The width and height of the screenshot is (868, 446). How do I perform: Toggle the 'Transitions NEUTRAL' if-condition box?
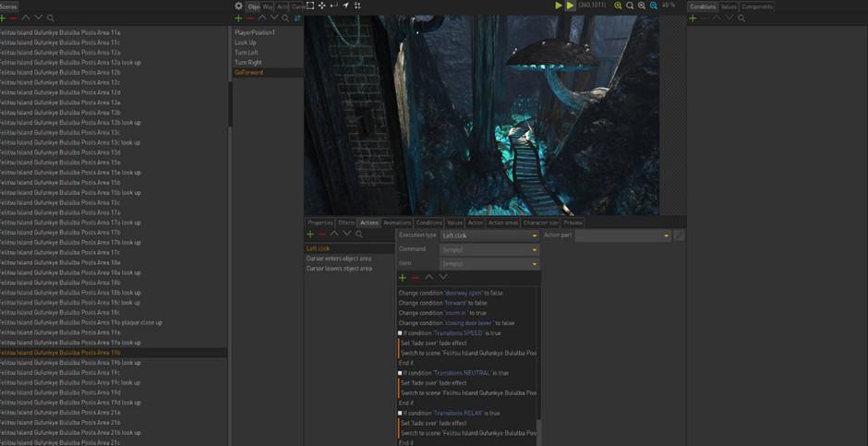pyautogui.click(x=400, y=373)
